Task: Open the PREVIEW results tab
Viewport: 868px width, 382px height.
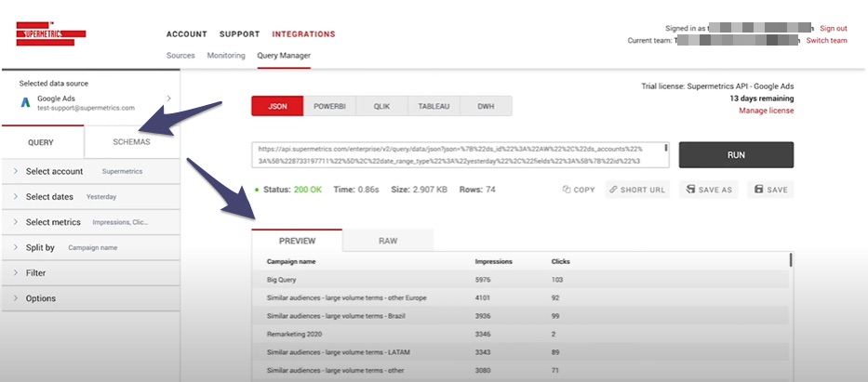Action: 298,241
